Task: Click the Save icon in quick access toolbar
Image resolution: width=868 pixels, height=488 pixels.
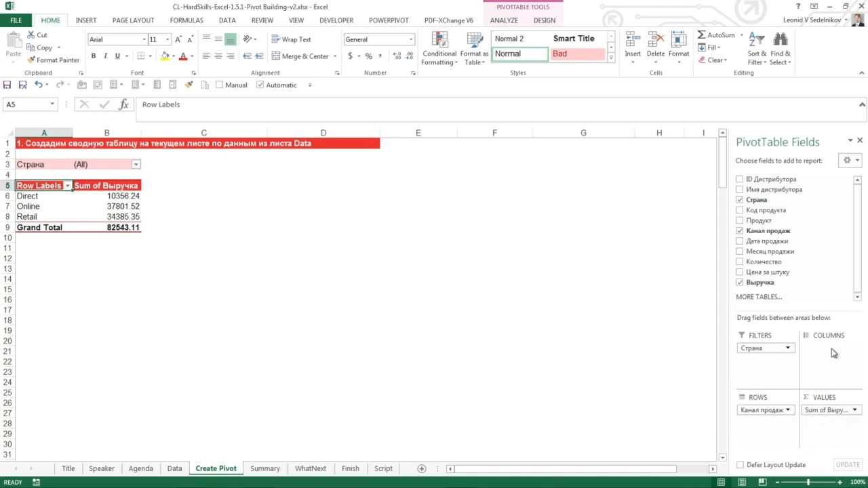Action: (x=7, y=85)
